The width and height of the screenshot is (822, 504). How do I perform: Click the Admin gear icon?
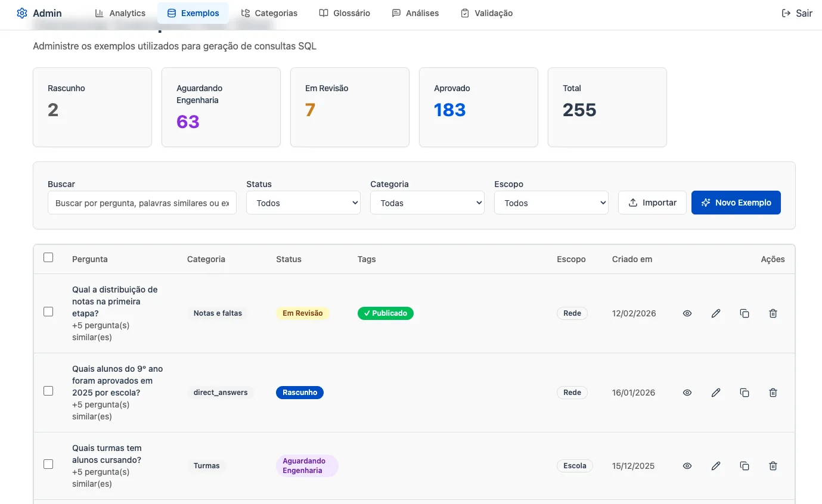[22, 13]
